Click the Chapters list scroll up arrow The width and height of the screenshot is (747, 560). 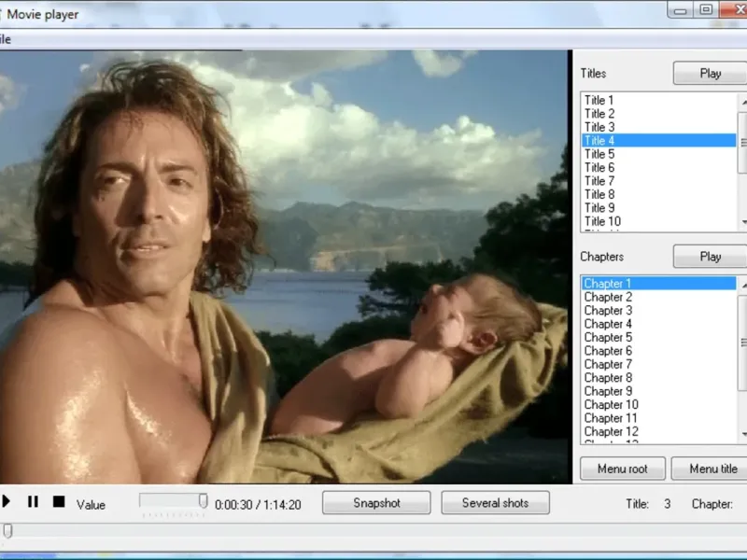point(743,286)
